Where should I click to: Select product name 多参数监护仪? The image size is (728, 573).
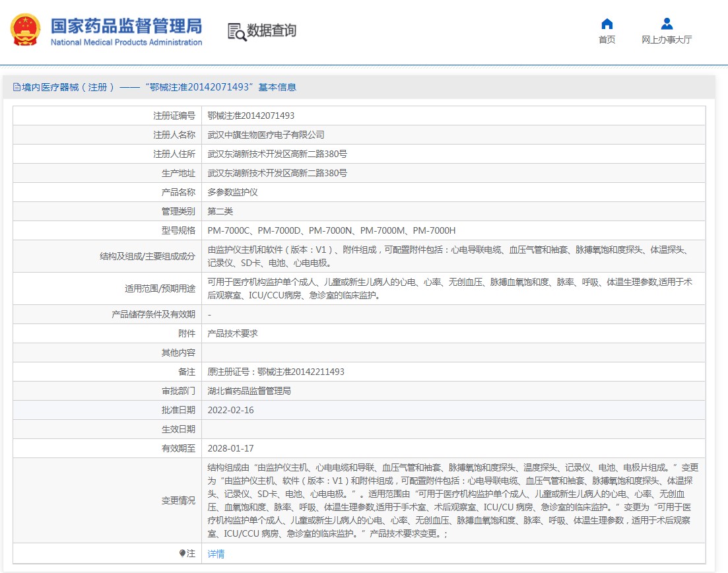click(x=232, y=192)
